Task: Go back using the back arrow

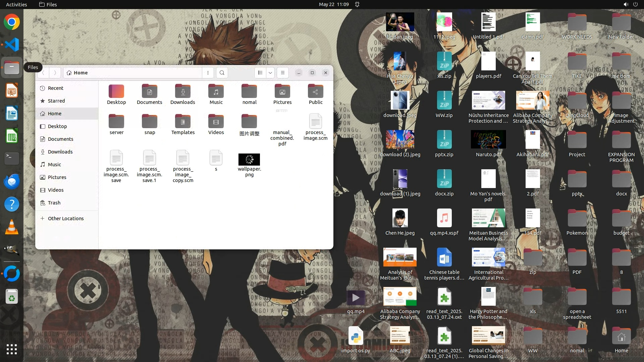Action: (43, 73)
